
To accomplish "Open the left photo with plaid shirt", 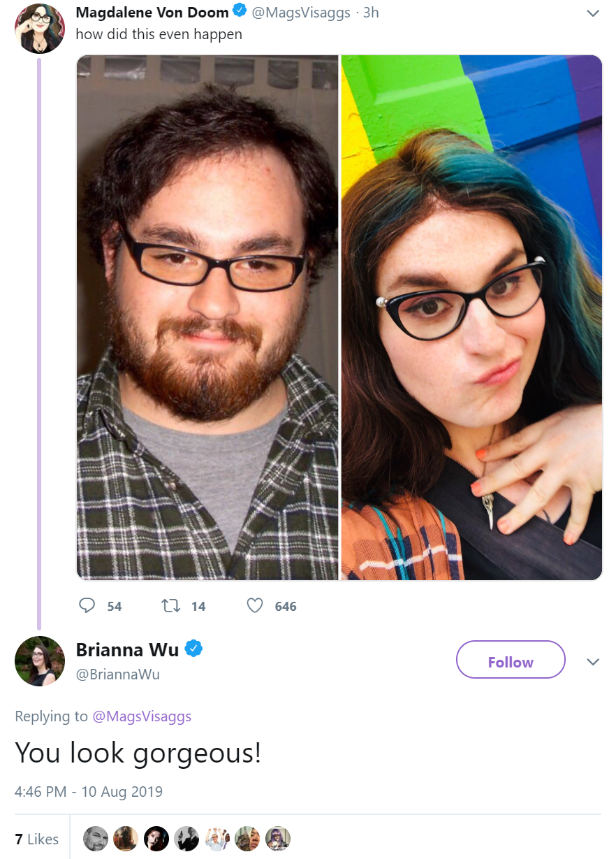I will [207, 318].
